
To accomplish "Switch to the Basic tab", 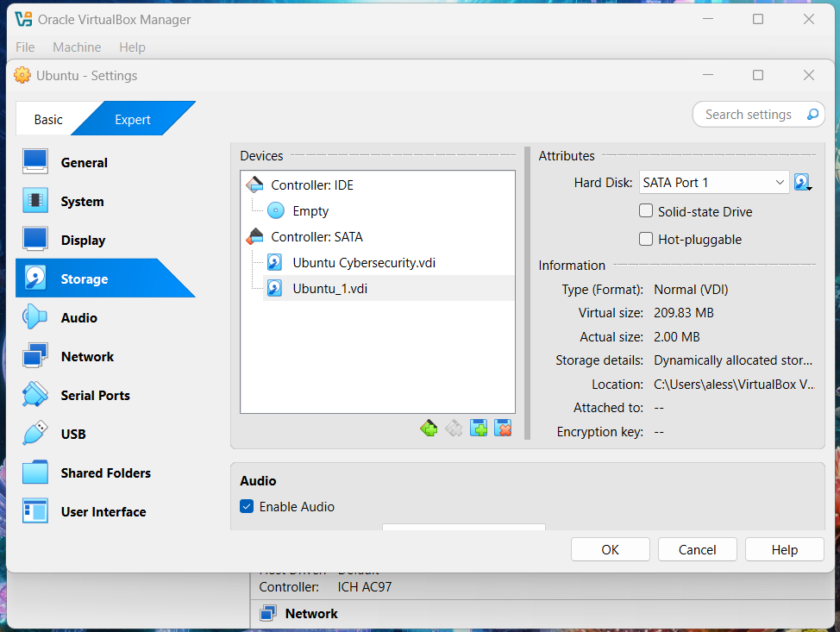I will pos(48,120).
